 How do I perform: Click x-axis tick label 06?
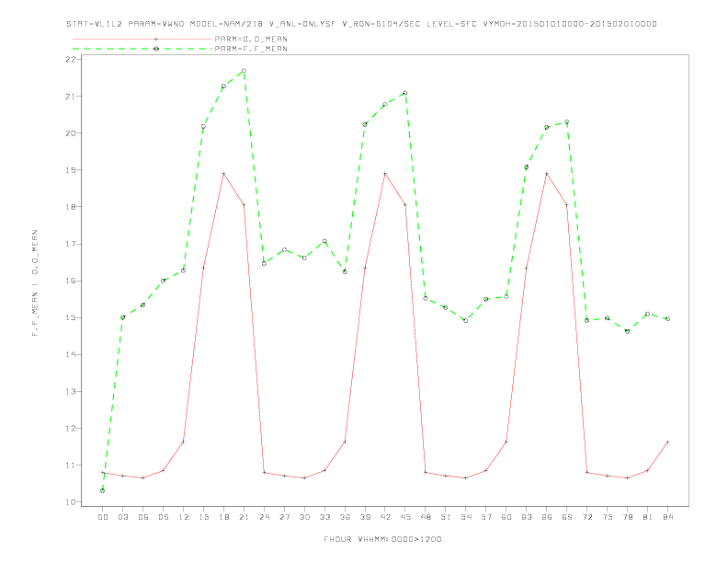(143, 517)
